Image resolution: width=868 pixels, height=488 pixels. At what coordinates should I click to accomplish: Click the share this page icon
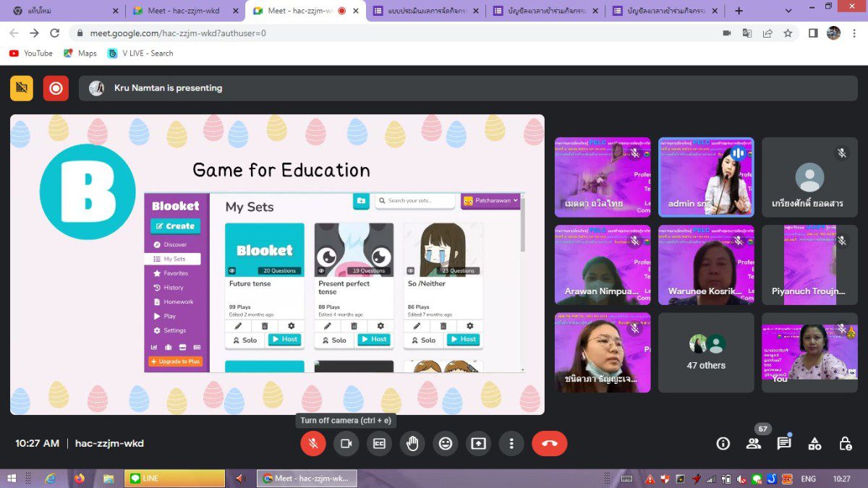(x=767, y=33)
